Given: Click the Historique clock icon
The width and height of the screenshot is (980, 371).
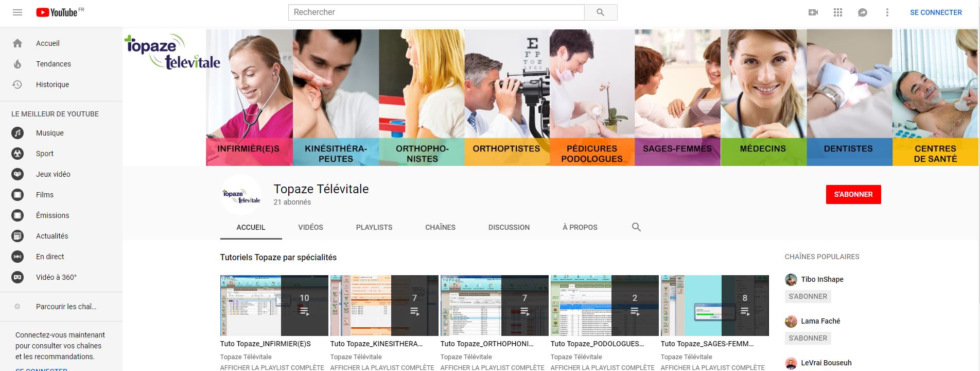Looking at the screenshot, I should click(x=17, y=85).
